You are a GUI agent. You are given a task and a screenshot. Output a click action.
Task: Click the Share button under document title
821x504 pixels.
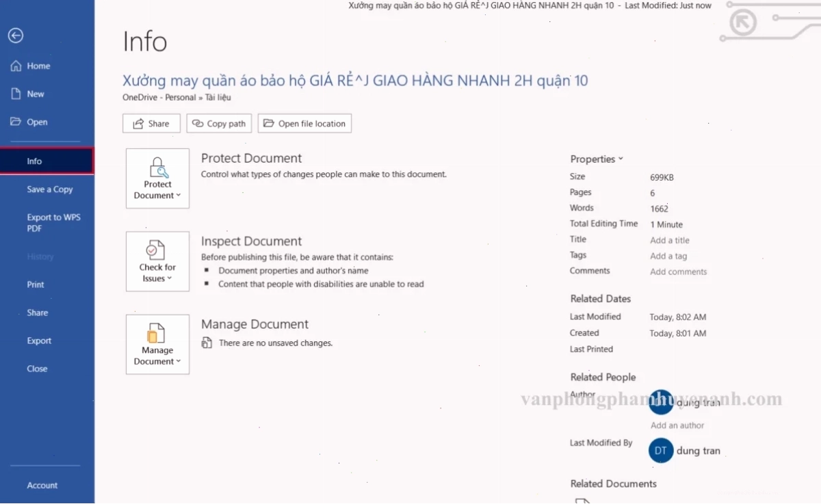(151, 124)
